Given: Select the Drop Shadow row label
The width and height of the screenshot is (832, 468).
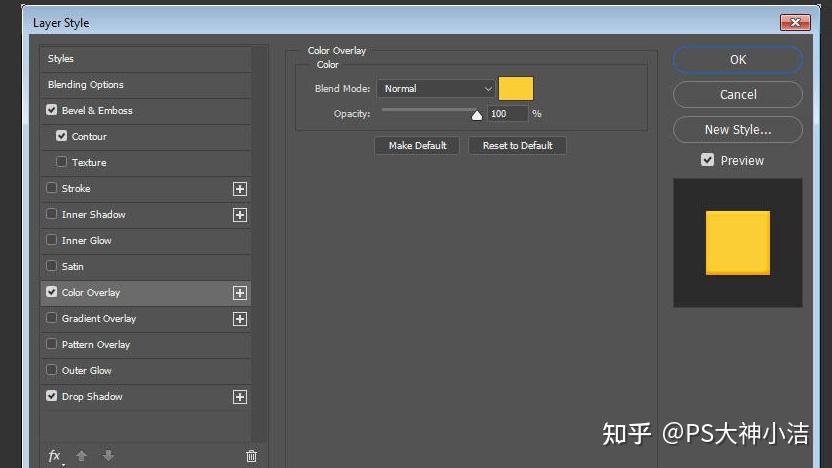Looking at the screenshot, I should coord(92,396).
